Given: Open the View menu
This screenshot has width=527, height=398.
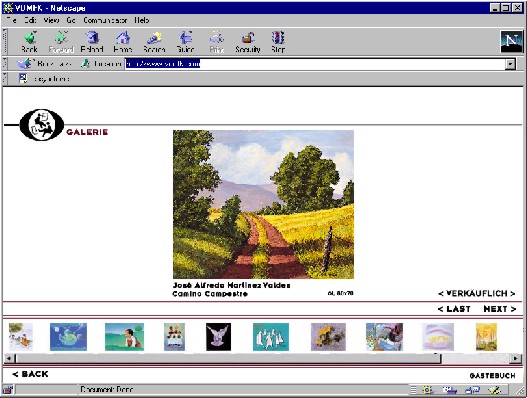Looking at the screenshot, I should click(51, 20).
